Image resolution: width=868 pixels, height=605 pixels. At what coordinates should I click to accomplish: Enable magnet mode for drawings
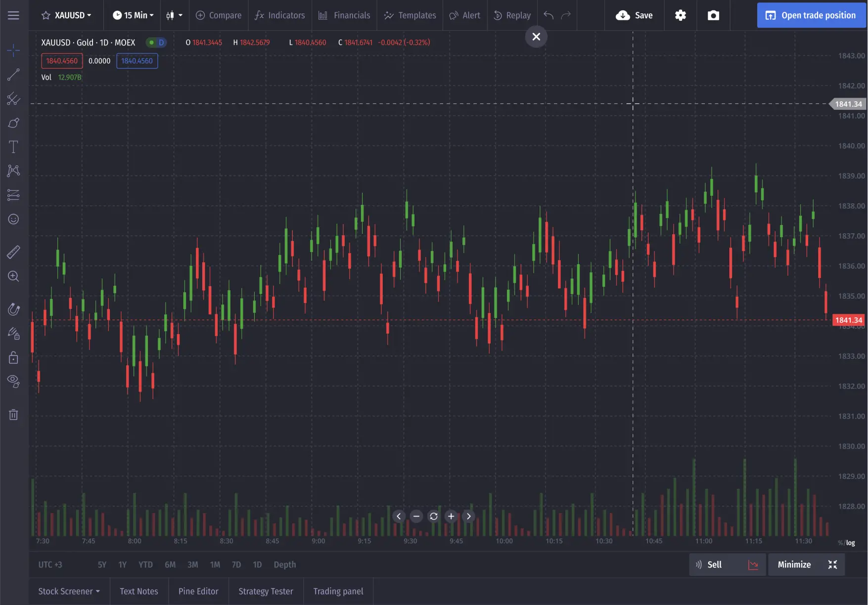tap(13, 308)
